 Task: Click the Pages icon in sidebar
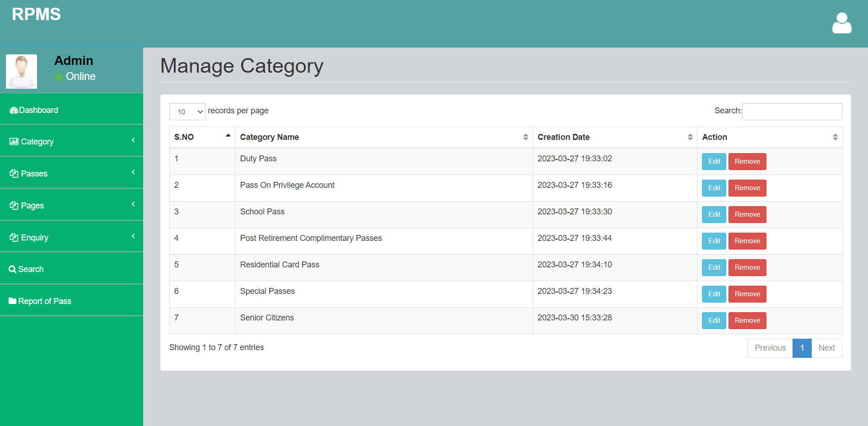pyautogui.click(x=14, y=205)
